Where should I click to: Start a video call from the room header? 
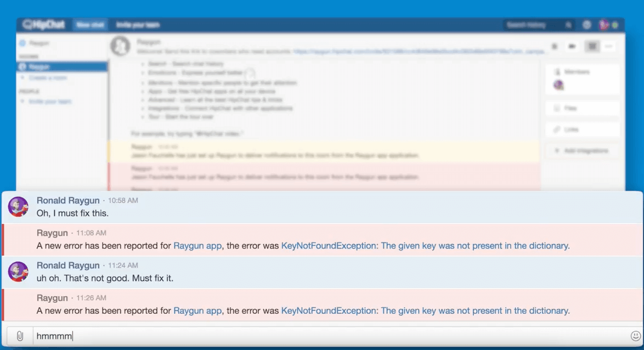(572, 47)
